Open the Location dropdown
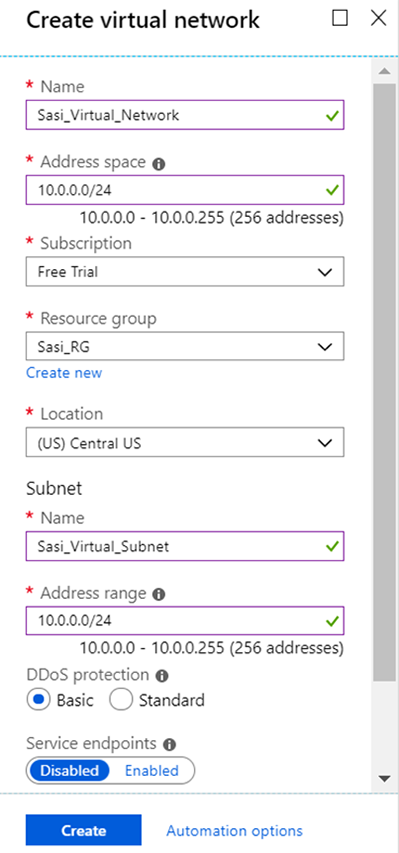Image resolution: width=399 pixels, height=853 pixels. (x=185, y=442)
